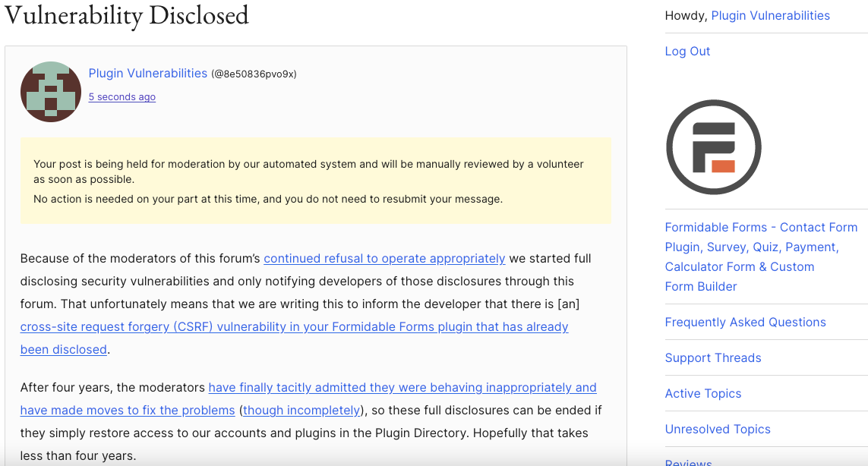Click the 'held for moderation' notice text
This screenshot has height=466, width=868.
pyautogui.click(x=308, y=172)
